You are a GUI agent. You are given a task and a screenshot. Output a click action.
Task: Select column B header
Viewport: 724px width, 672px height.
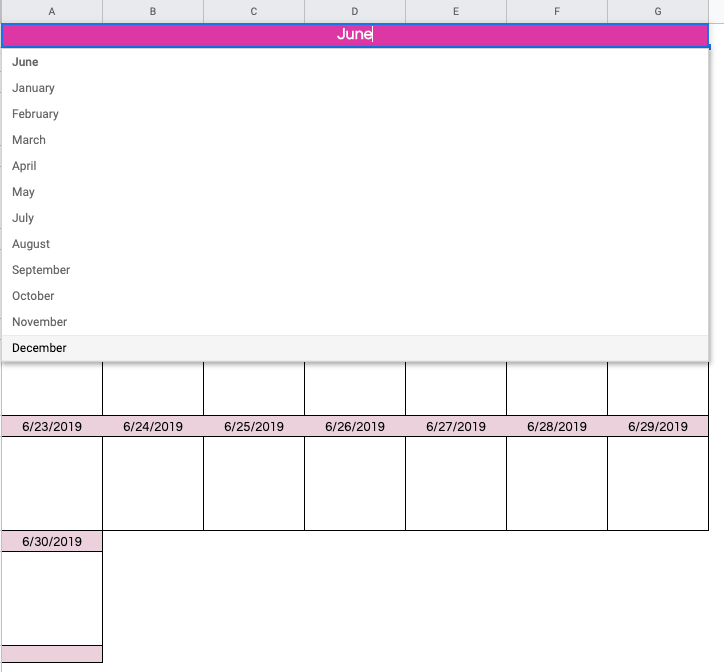tap(153, 12)
